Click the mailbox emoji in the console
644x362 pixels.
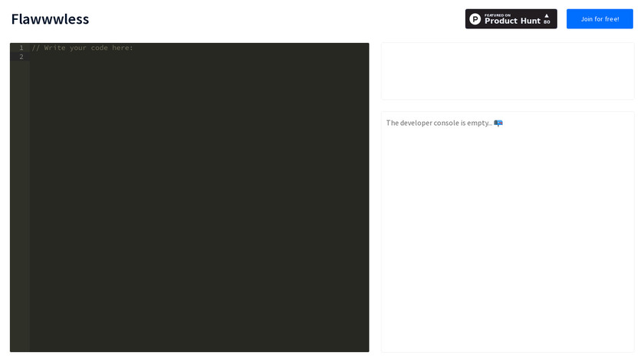[x=498, y=123]
